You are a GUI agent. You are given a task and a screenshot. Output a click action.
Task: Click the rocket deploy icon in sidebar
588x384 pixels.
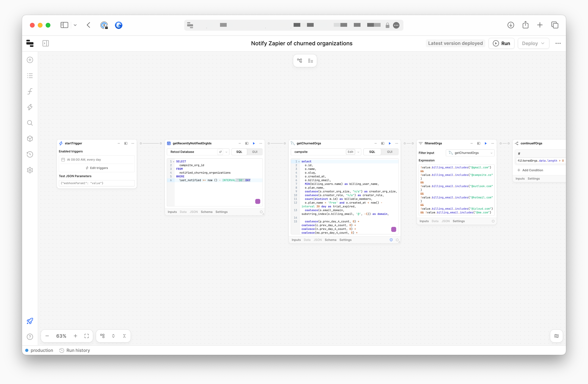coord(30,321)
